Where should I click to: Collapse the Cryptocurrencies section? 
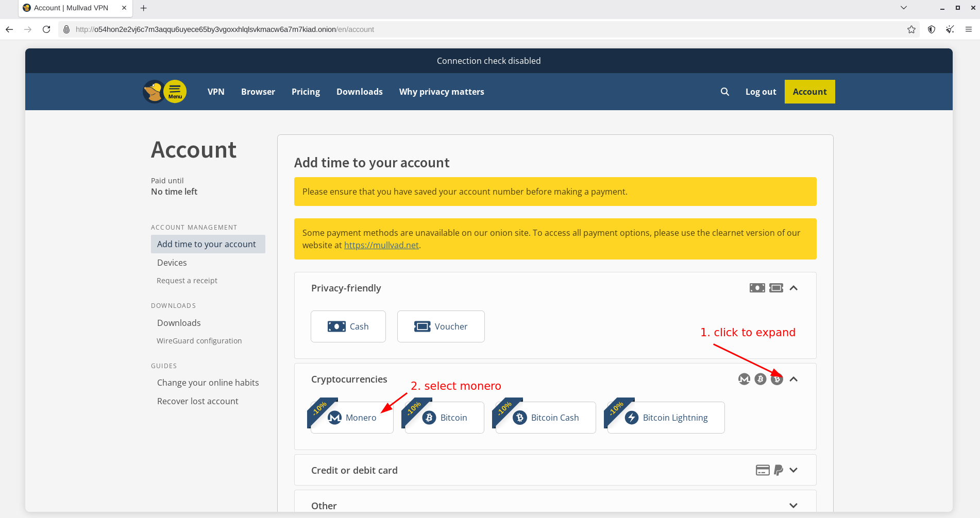point(793,379)
